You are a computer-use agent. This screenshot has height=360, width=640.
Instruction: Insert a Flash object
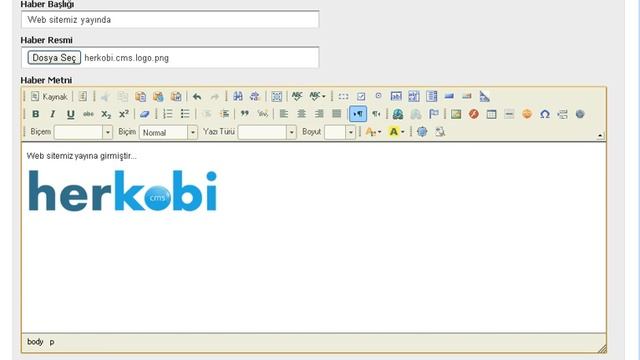coord(473,114)
